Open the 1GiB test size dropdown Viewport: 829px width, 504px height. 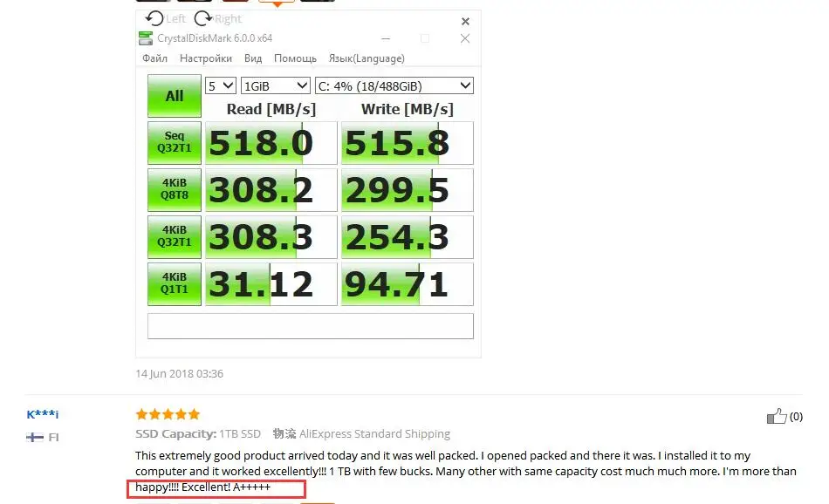click(x=276, y=85)
